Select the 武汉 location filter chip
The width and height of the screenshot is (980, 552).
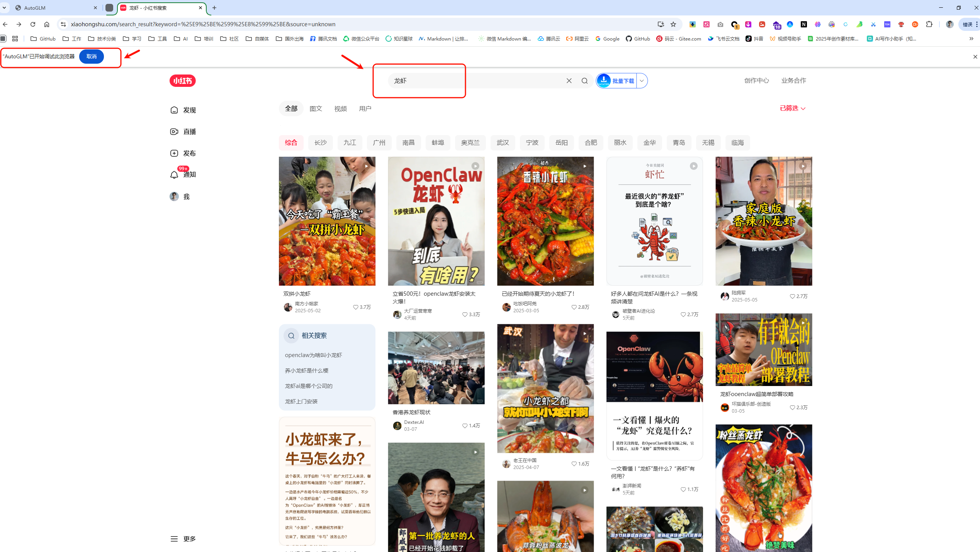(503, 143)
